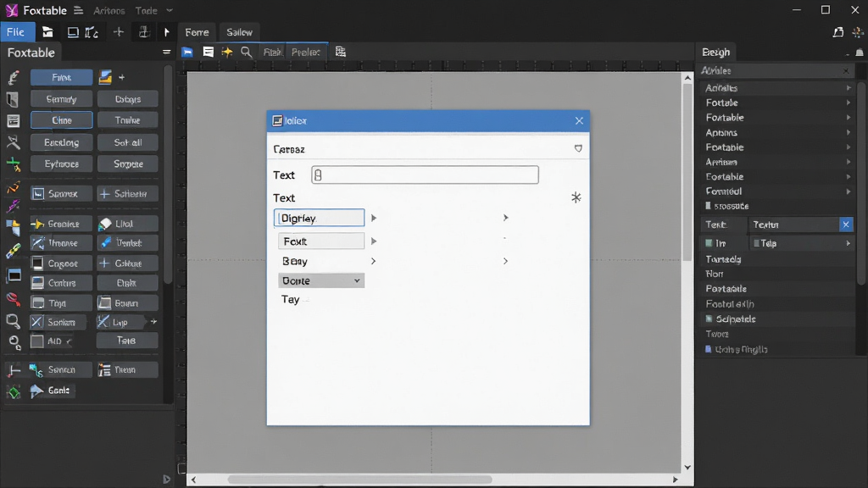
Task: Open the Carsaz dropdown arrow in the dialog
Action: (578, 149)
